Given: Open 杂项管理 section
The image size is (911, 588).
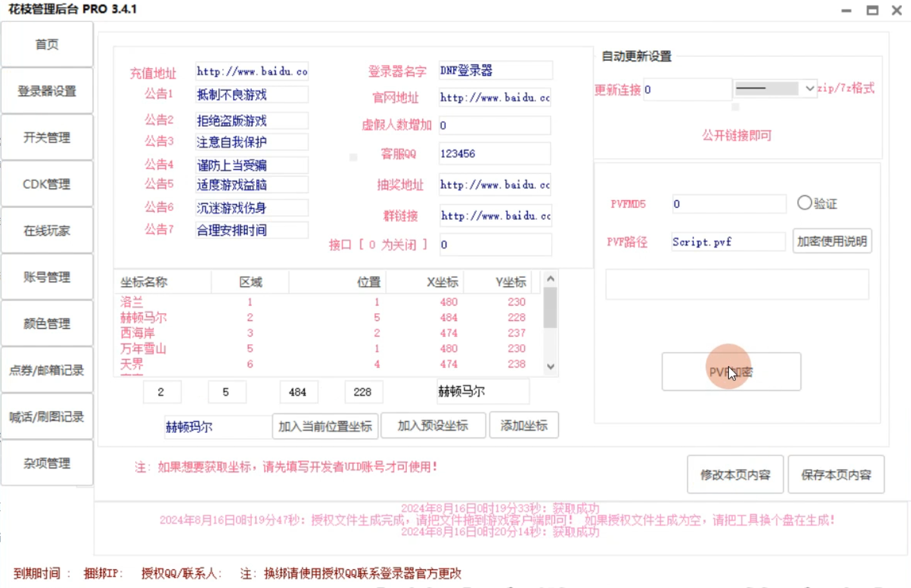Looking at the screenshot, I should click(x=47, y=463).
